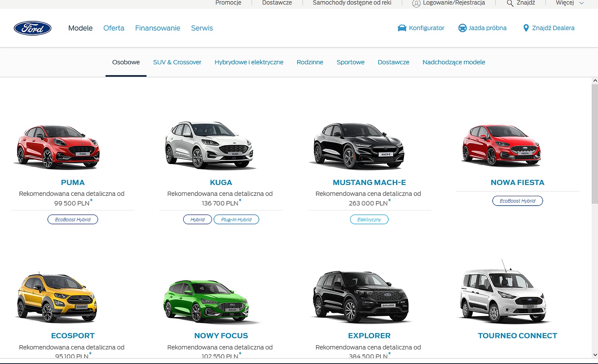Click Elektryczny badge under Mustang Mach-E

click(x=369, y=219)
